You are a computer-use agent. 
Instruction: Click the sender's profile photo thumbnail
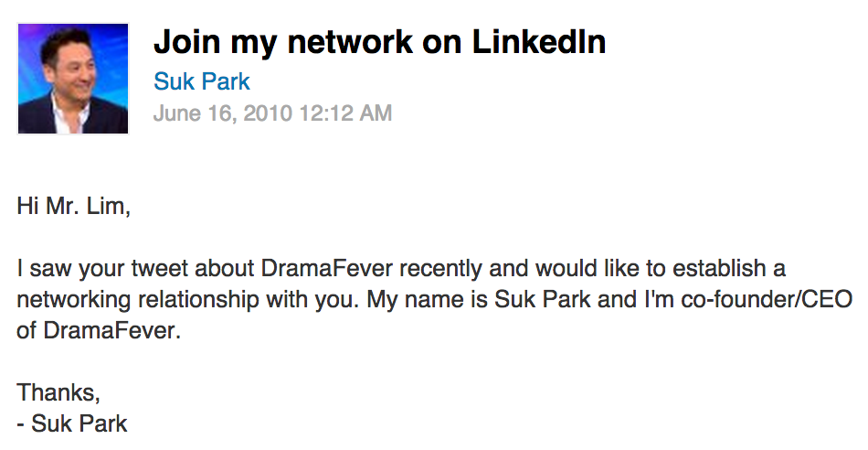[73, 79]
